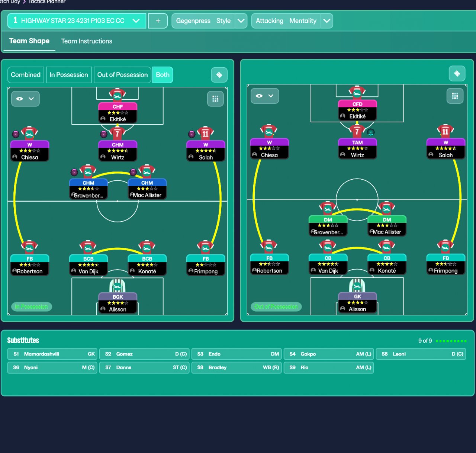Switch pitch view to Combined
The height and width of the screenshot is (453, 476).
tap(26, 75)
